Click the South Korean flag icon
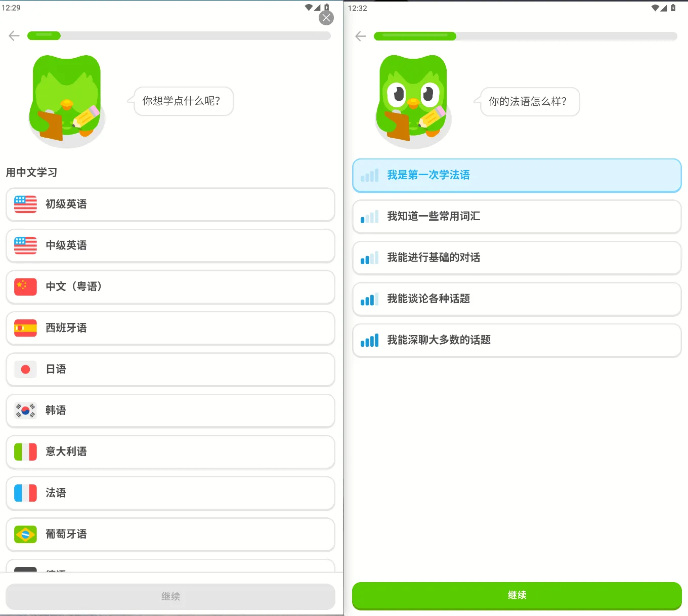The height and width of the screenshot is (616, 688). tap(25, 410)
